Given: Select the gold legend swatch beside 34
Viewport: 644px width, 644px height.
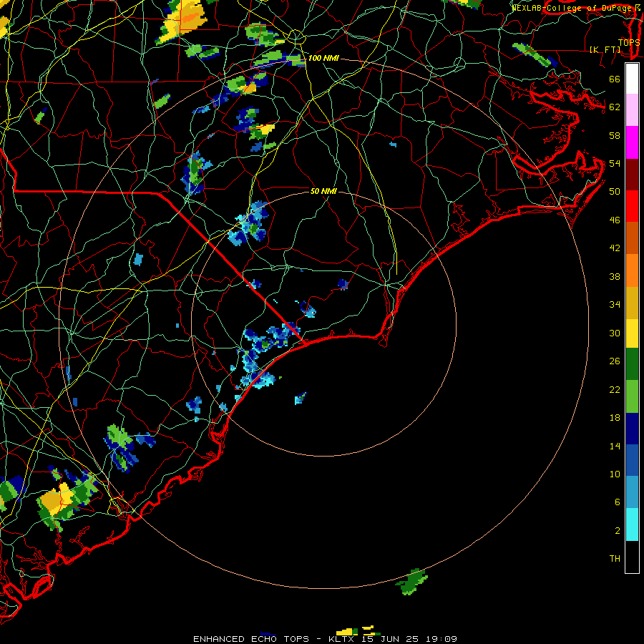Looking at the screenshot, I should 632,303.
